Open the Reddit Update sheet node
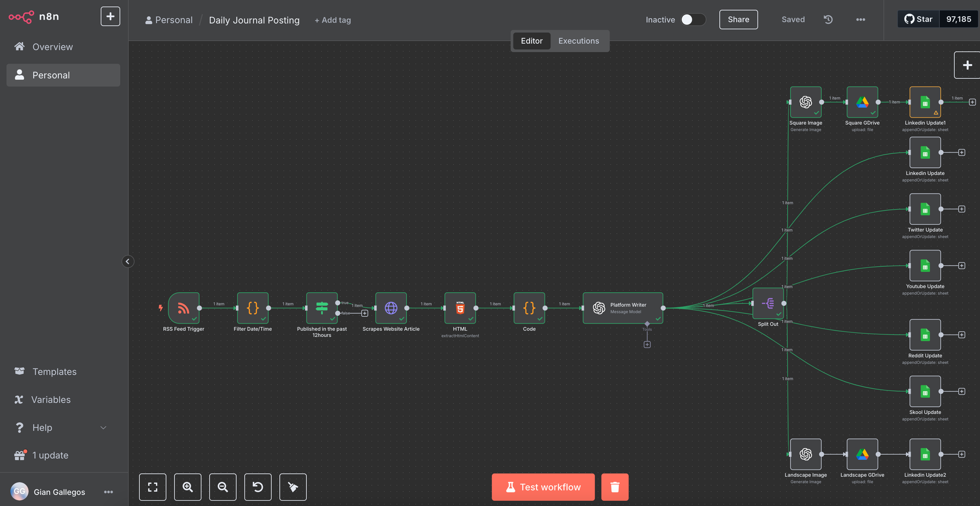The image size is (980, 506). (x=925, y=335)
